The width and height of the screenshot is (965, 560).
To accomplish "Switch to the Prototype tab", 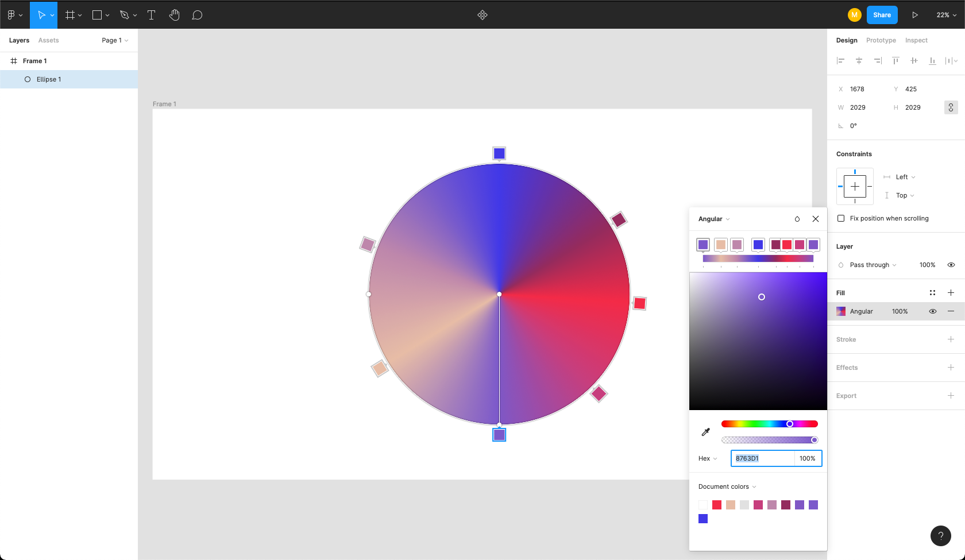I will coord(881,40).
